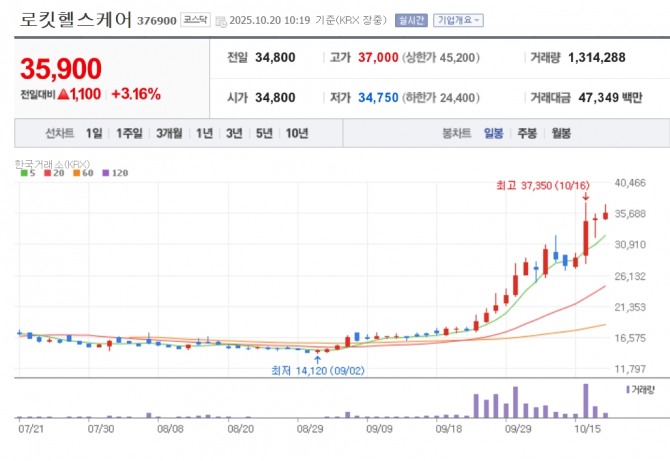Click the 고가 value 37,000
The image size is (670, 461).
(x=378, y=57)
